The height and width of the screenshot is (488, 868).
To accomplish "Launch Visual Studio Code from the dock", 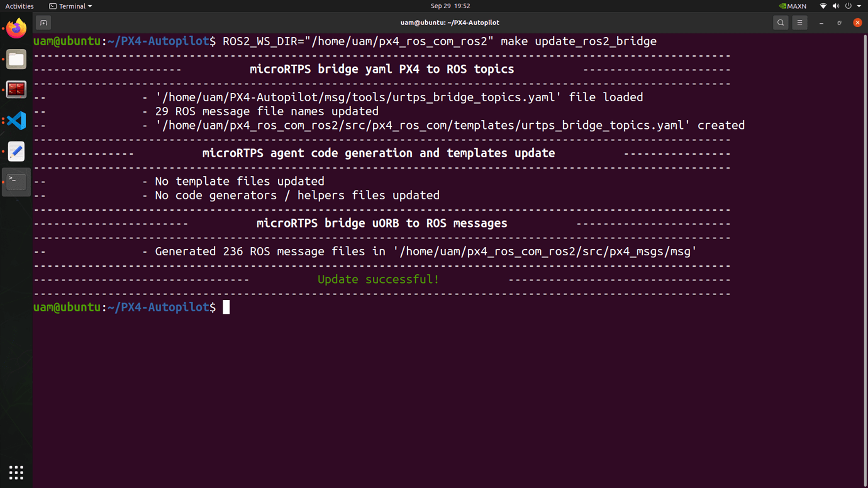I will 16,119.
